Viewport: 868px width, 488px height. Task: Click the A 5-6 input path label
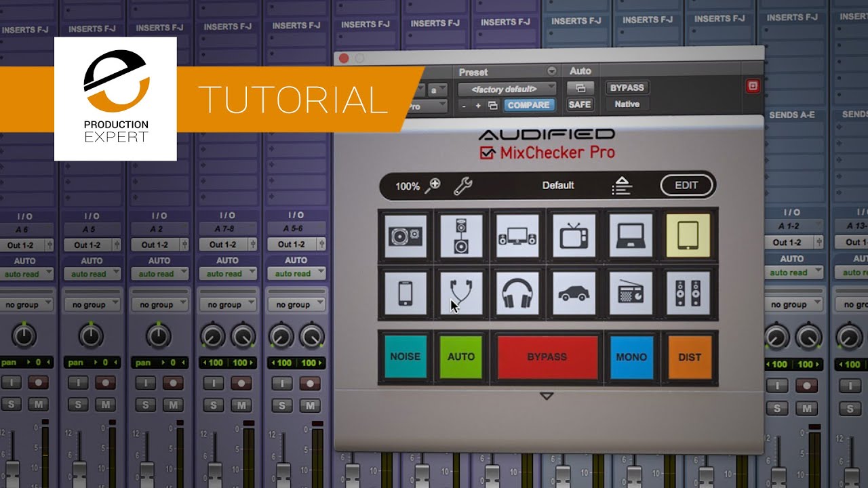(x=296, y=229)
